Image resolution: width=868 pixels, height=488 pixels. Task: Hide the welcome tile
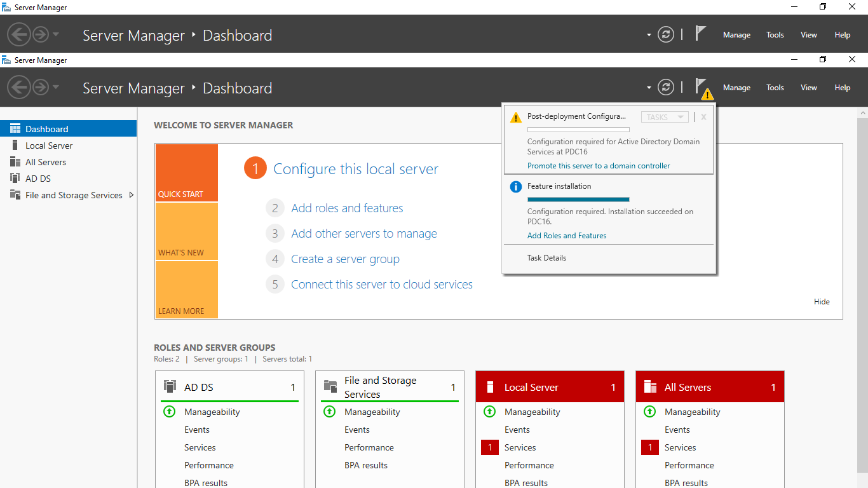pyautogui.click(x=822, y=302)
